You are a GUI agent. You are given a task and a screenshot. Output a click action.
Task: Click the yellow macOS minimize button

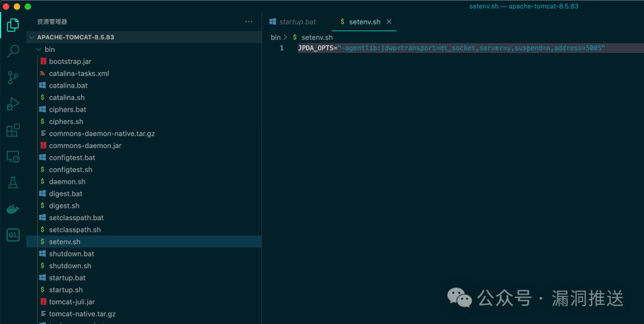17,6
